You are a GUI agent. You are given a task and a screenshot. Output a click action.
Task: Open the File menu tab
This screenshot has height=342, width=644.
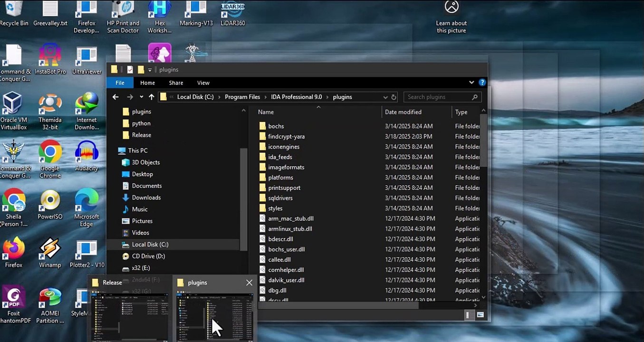(x=120, y=83)
